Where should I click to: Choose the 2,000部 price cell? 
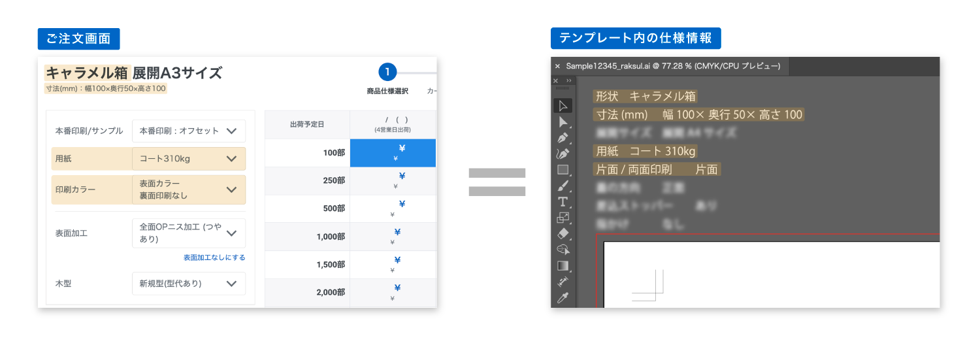(x=393, y=293)
